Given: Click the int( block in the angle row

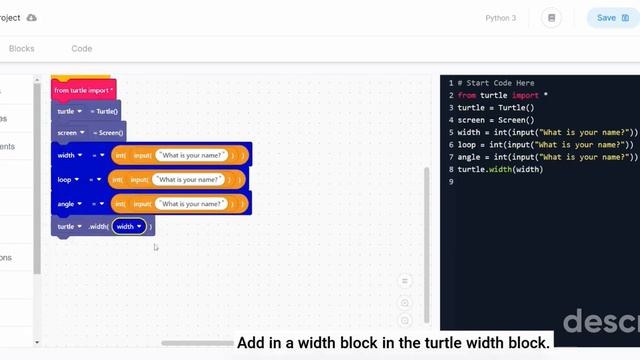Looking at the screenshot, I should coord(120,204).
